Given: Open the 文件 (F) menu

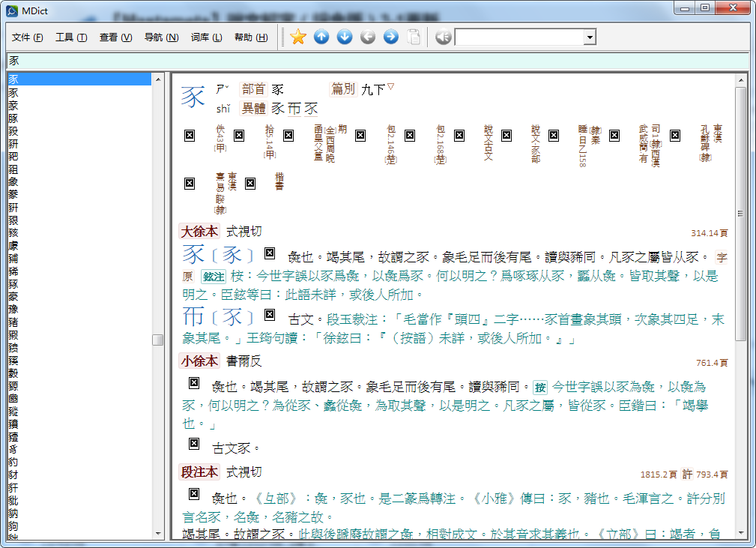Looking at the screenshot, I should coord(28,37).
